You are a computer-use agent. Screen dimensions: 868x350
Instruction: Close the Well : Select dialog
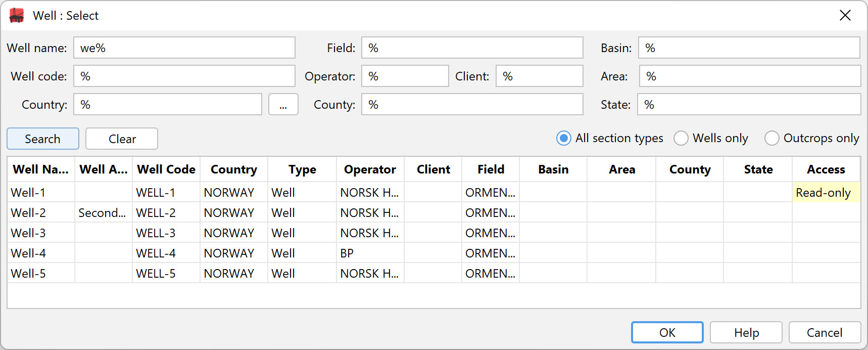845,16
